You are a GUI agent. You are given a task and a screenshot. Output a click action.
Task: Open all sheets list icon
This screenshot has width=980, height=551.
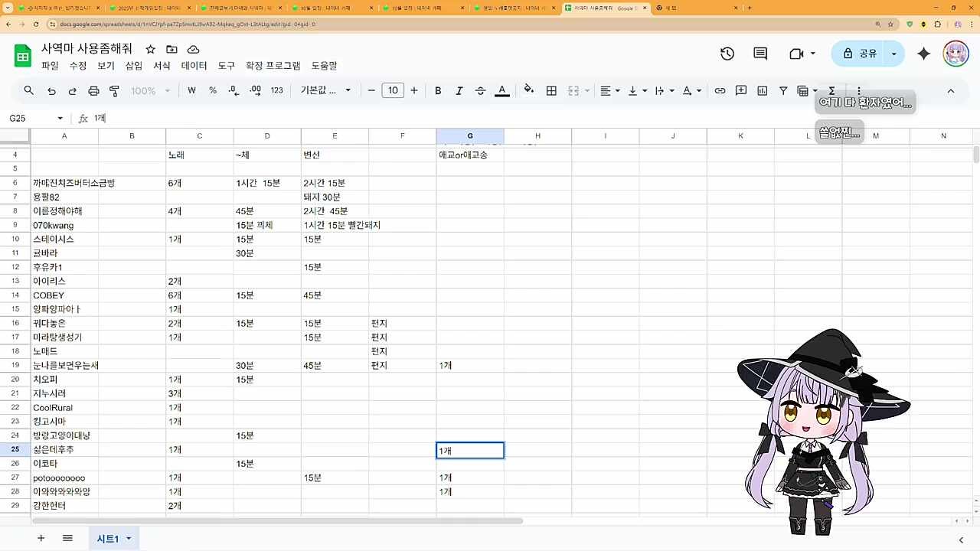67,538
